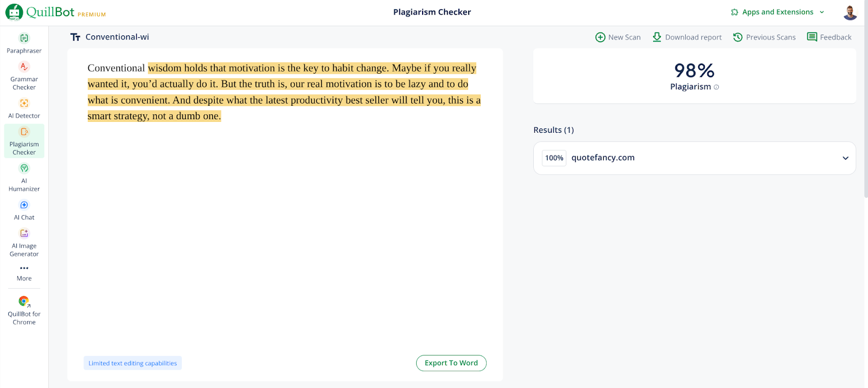Viewport: 868px width, 388px height.
Task: Open the Feedback form
Action: click(x=829, y=37)
